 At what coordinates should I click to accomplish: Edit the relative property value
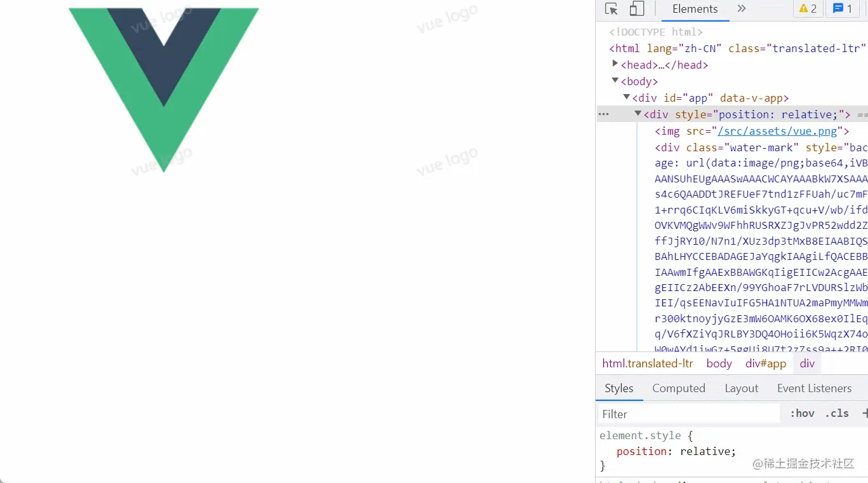705,451
